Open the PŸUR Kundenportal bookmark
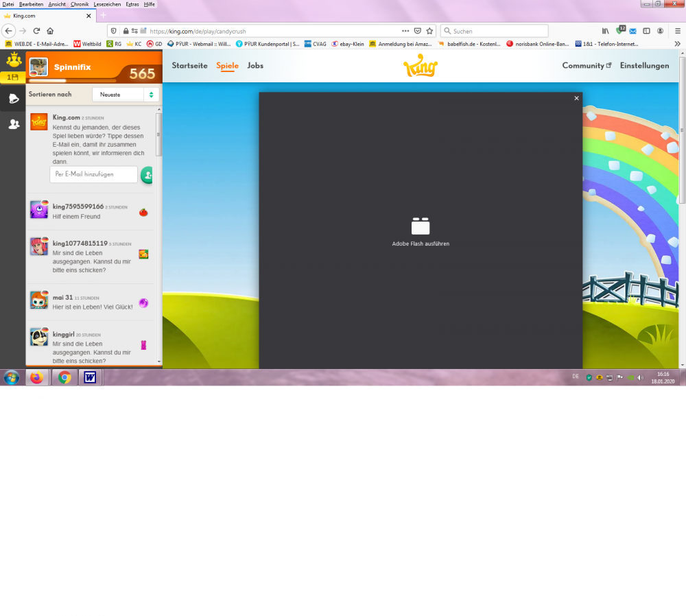 (x=268, y=44)
